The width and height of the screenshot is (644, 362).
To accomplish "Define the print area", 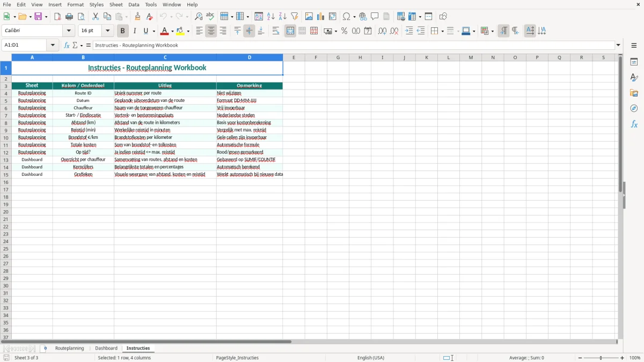I will [x=401, y=17].
